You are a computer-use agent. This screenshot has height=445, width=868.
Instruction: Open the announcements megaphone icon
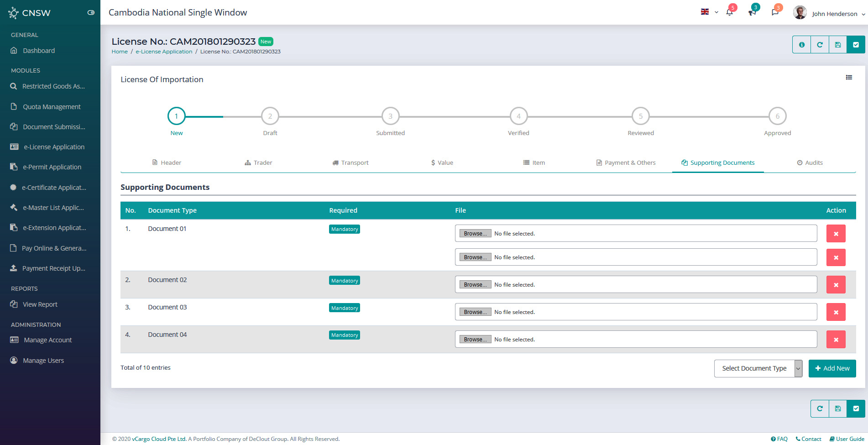click(x=752, y=12)
